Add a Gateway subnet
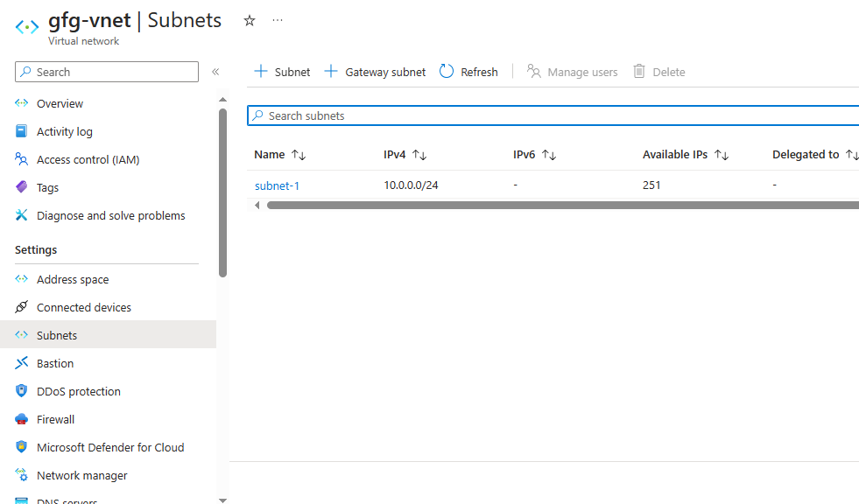This screenshot has height=504, width=859. [x=375, y=72]
